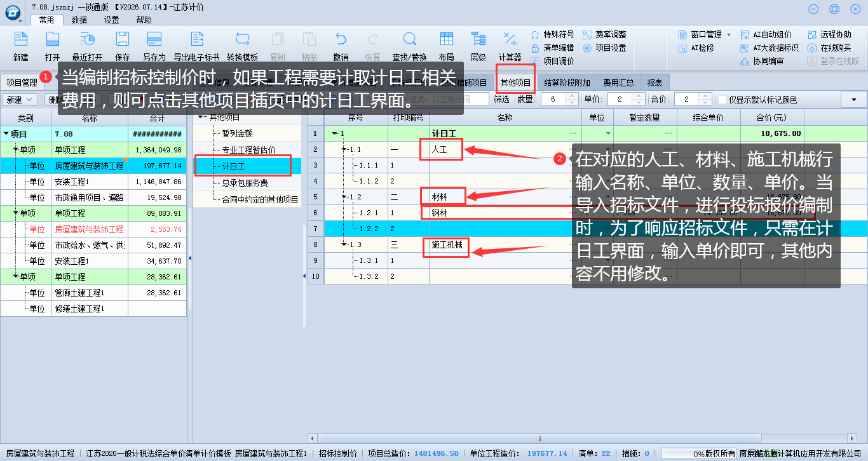Viewport: 868px width, 461px height.
Task: Open the 项目管理 panel tab
Action: [22, 83]
